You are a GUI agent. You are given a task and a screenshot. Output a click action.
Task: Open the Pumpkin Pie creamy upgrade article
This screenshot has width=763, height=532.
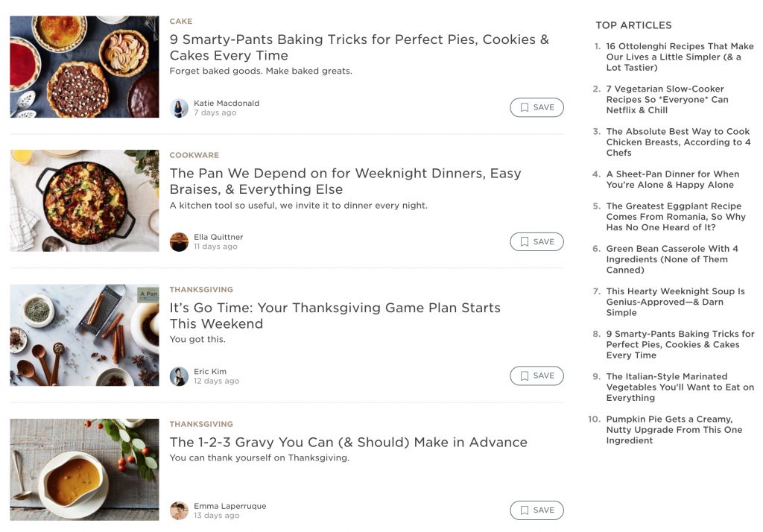674,430
